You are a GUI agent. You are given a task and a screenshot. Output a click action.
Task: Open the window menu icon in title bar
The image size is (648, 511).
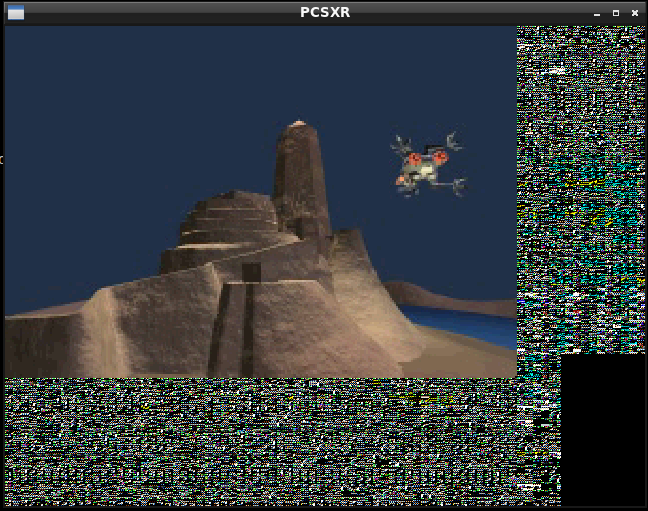click(15, 12)
